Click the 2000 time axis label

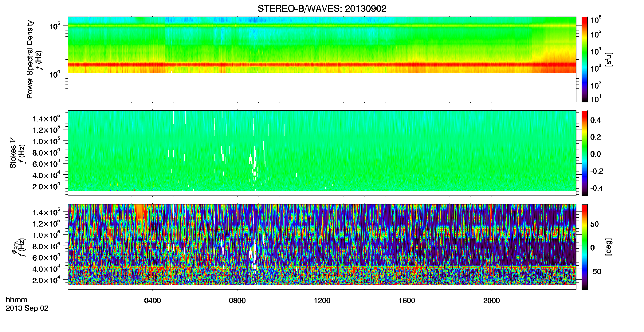point(492,301)
